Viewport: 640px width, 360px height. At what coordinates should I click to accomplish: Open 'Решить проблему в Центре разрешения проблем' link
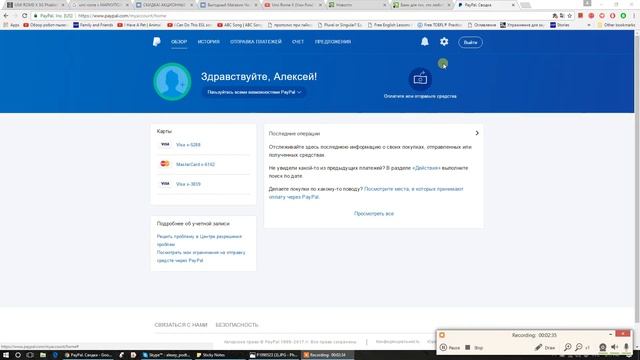pos(199,240)
